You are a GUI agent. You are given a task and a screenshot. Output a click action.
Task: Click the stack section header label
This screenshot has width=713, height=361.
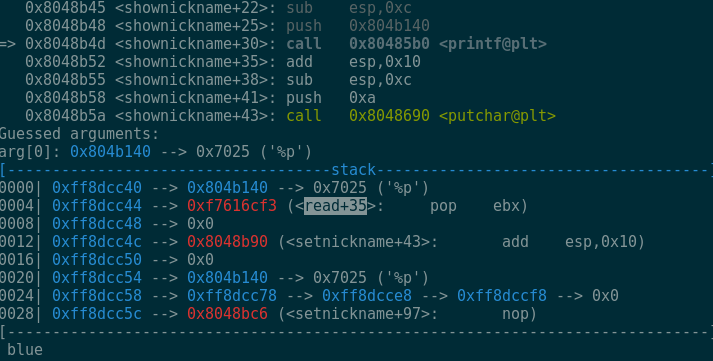(353, 170)
